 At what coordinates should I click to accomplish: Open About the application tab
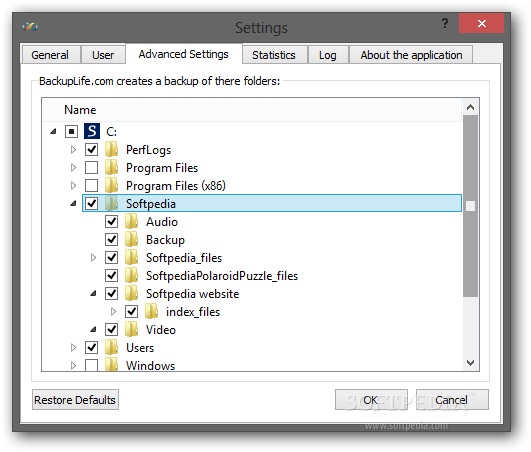tap(411, 55)
